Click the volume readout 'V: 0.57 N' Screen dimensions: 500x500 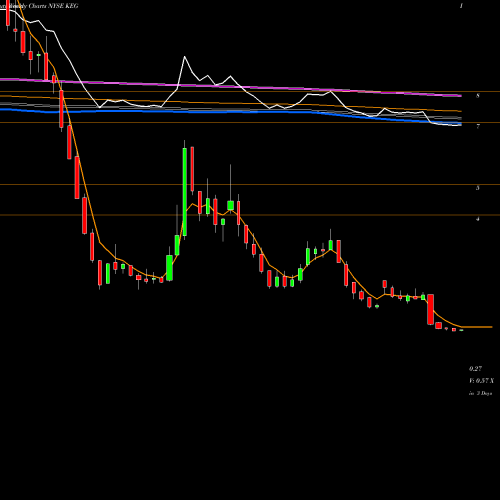(481, 381)
